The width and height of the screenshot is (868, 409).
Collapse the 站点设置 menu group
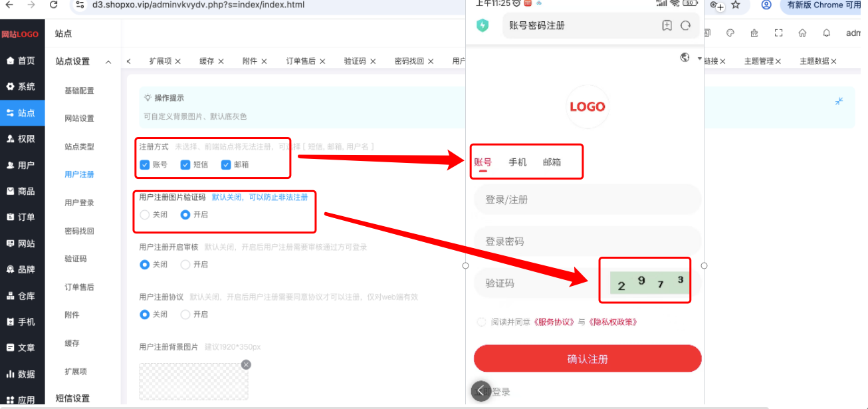108,62
